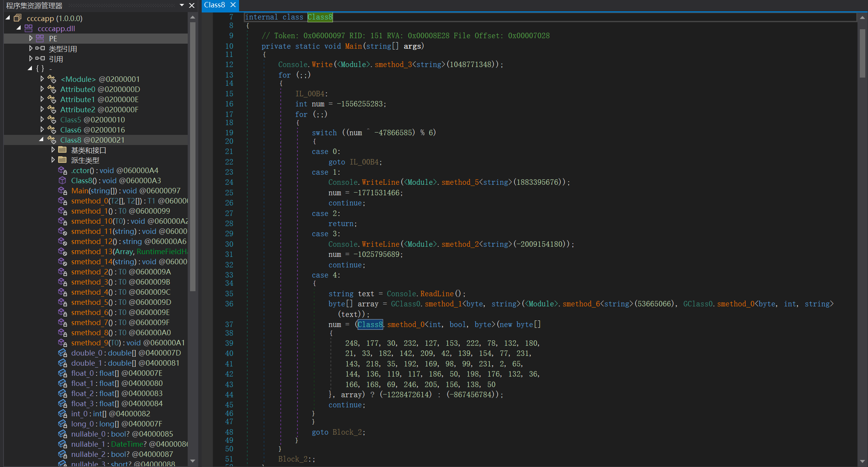Click the <Module> class icon

tap(52, 79)
